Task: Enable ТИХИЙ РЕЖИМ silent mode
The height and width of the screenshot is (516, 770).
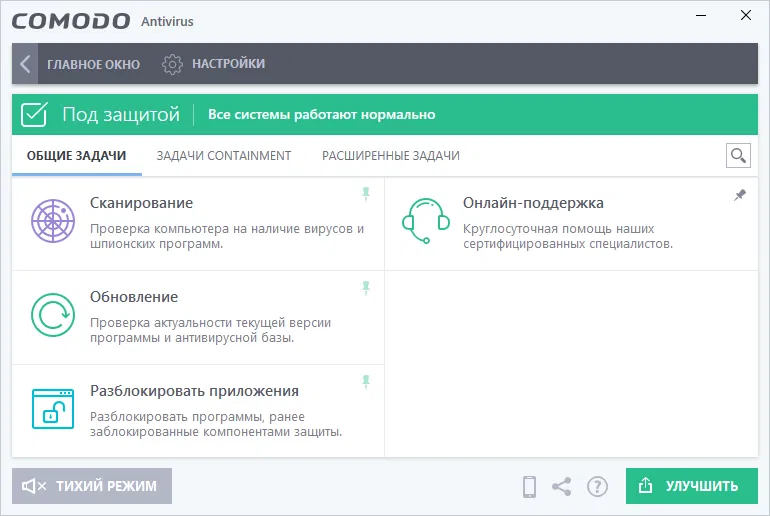Action: (92, 486)
